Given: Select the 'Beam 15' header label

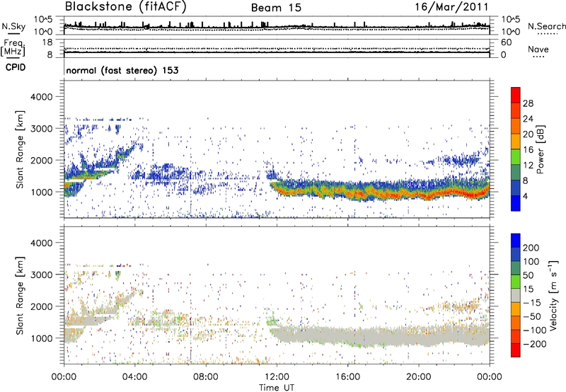Looking at the screenshot, I should pyautogui.click(x=276, y=8).
